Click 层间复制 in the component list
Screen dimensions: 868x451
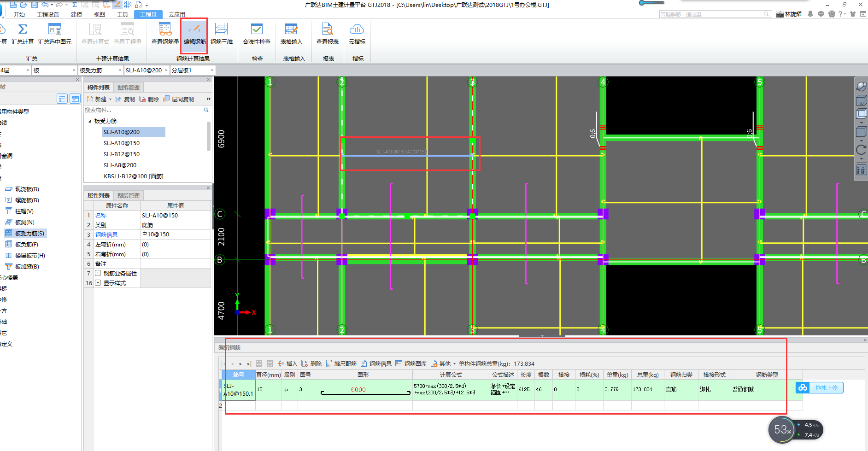(x=179, y=99)
